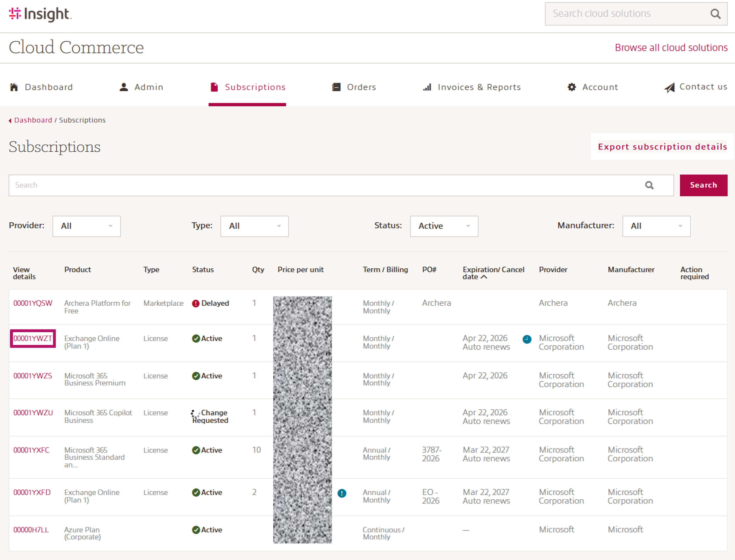Viewport: 735px width, 560px height.
Task: Open the Provider filter dropdown
Action: tap(86, 226)
